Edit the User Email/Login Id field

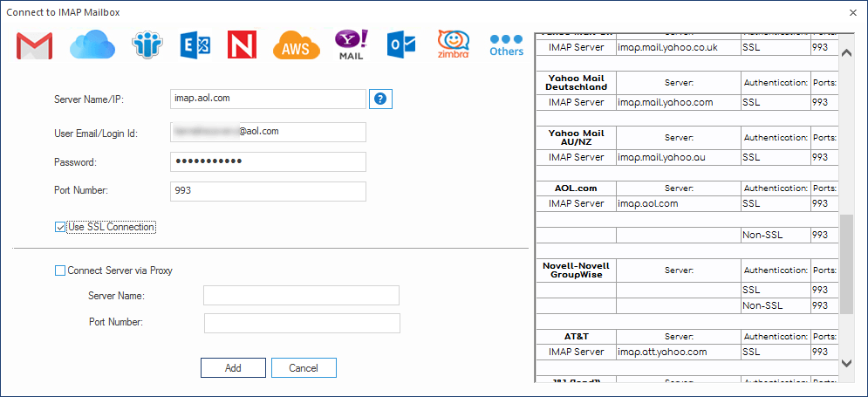[x=268, y=133]
